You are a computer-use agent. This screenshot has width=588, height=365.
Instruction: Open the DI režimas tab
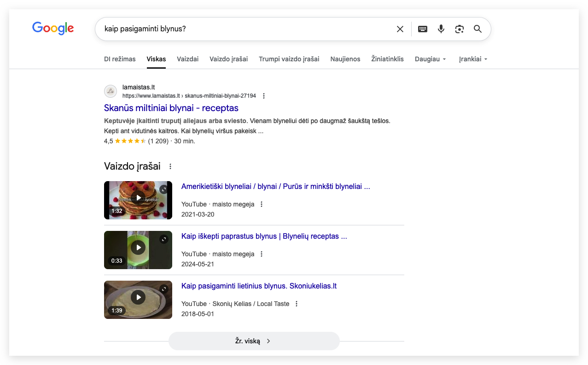120,59
